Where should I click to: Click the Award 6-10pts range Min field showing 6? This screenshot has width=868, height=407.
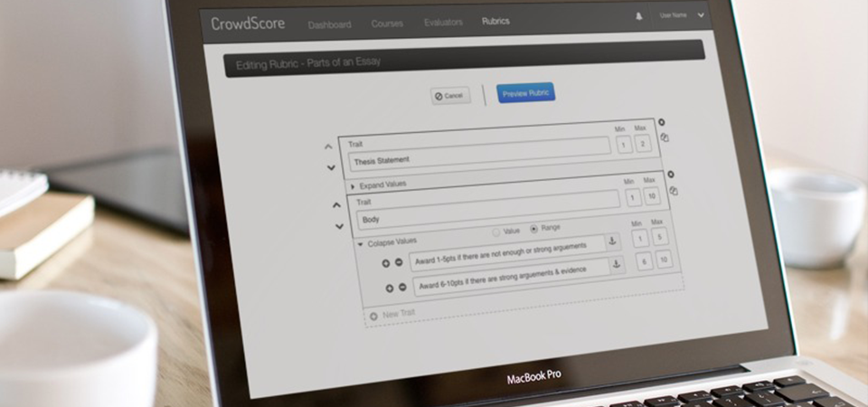tap(645, 262)
